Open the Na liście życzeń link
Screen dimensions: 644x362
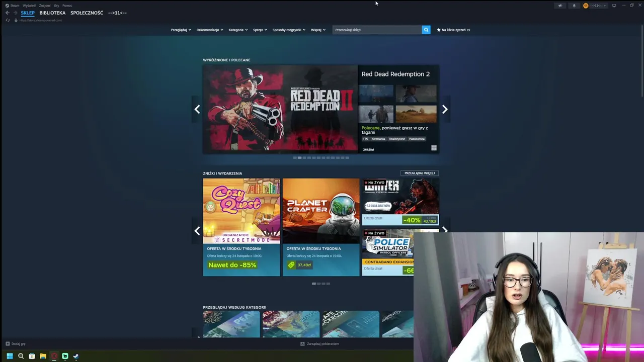click(453, 30)
